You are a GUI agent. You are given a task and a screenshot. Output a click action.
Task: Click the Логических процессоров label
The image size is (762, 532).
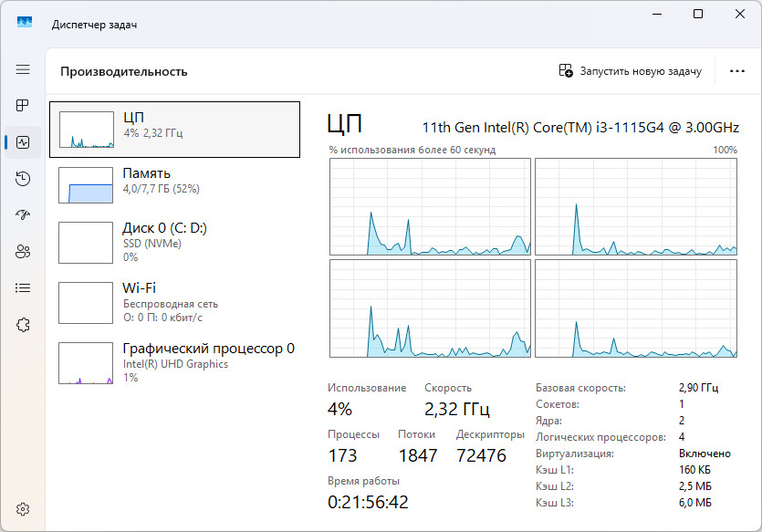[x=600, y=437]
